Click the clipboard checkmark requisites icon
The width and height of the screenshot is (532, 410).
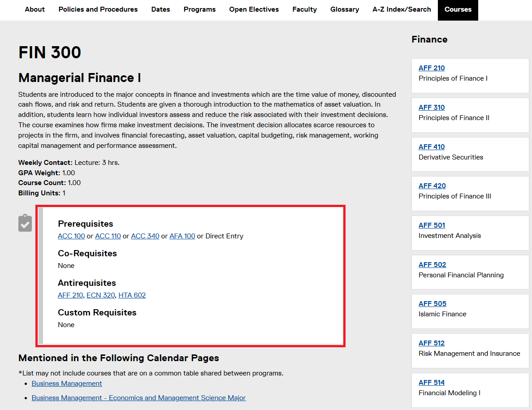click(x=25, y=223)
